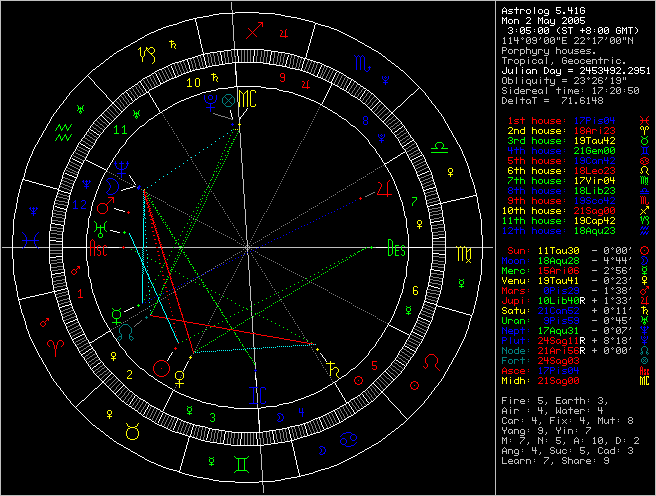Click the 'Sun: 11Tau30' position row
This screenshot has width=656, height=496.
click(x=575, y=246)
